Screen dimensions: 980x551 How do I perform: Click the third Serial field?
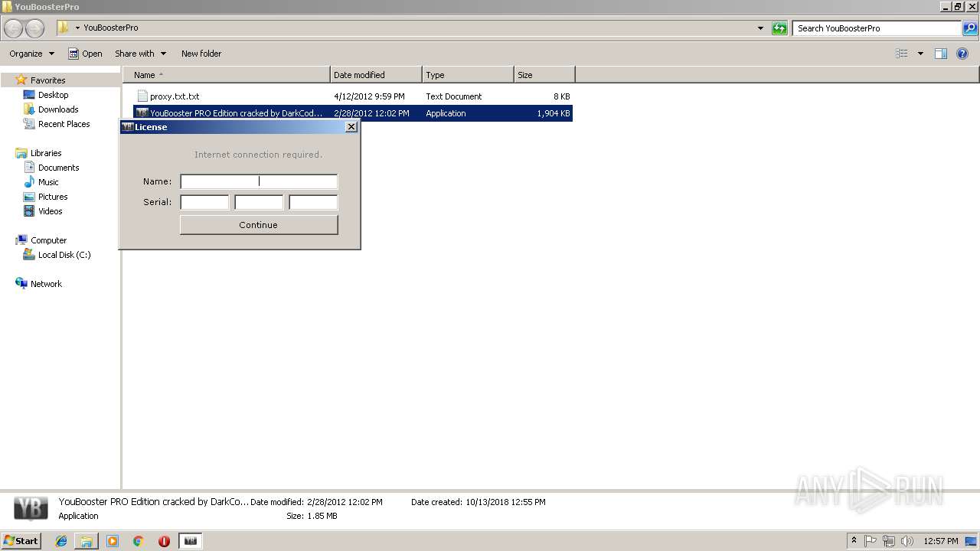313,202
